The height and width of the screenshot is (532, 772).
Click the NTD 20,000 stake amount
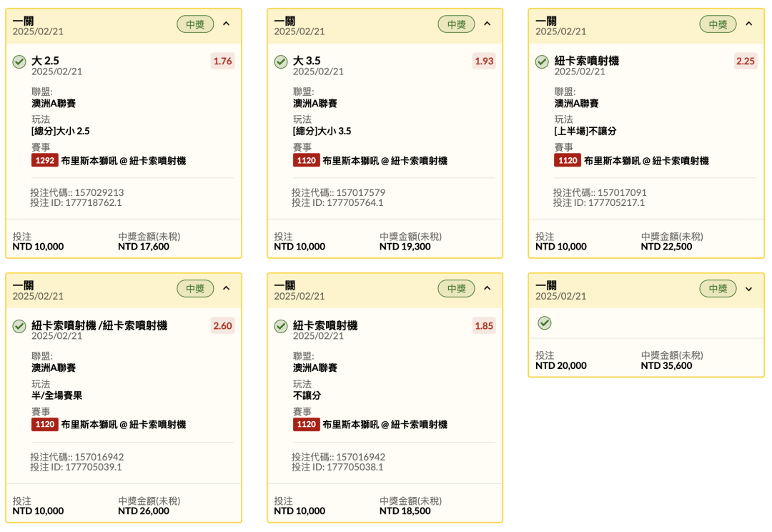pos(561,365)
